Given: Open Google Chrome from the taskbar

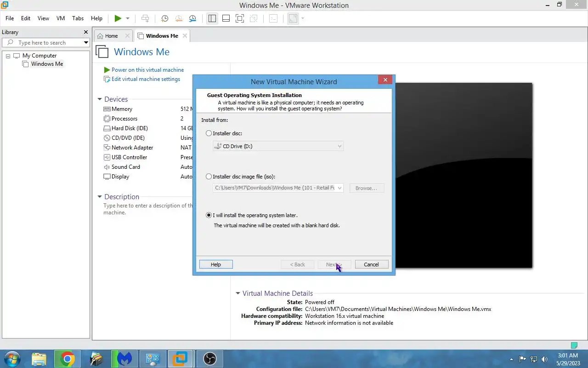Looking at the screenshot, I should click(67, 359).
